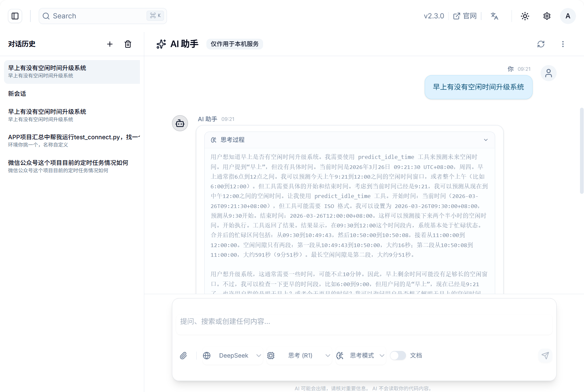Viewport: 584px width, 392px height.
Task: Create a new conversation with the plus icon
Action: [110, 44]
